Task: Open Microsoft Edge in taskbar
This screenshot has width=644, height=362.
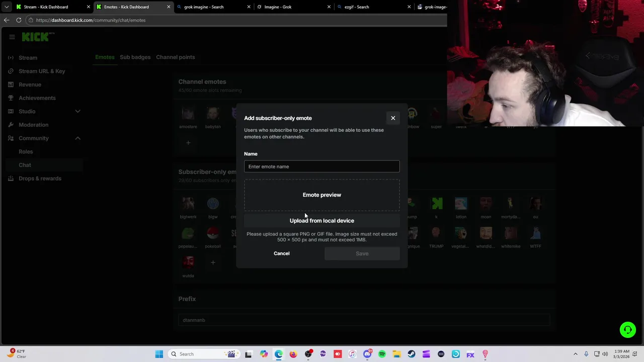Action: [x=279, y=354]
